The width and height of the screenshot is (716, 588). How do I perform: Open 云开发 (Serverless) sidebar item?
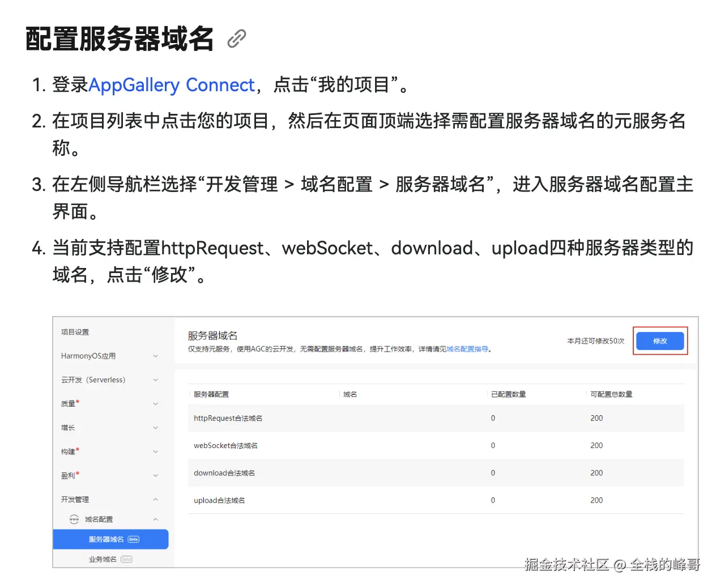tap(93, 380)
